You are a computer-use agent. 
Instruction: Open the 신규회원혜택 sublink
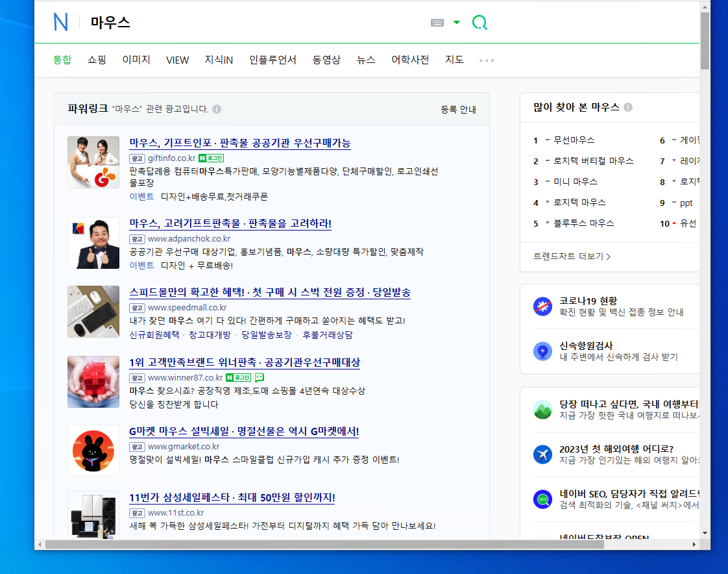point(154,334)
